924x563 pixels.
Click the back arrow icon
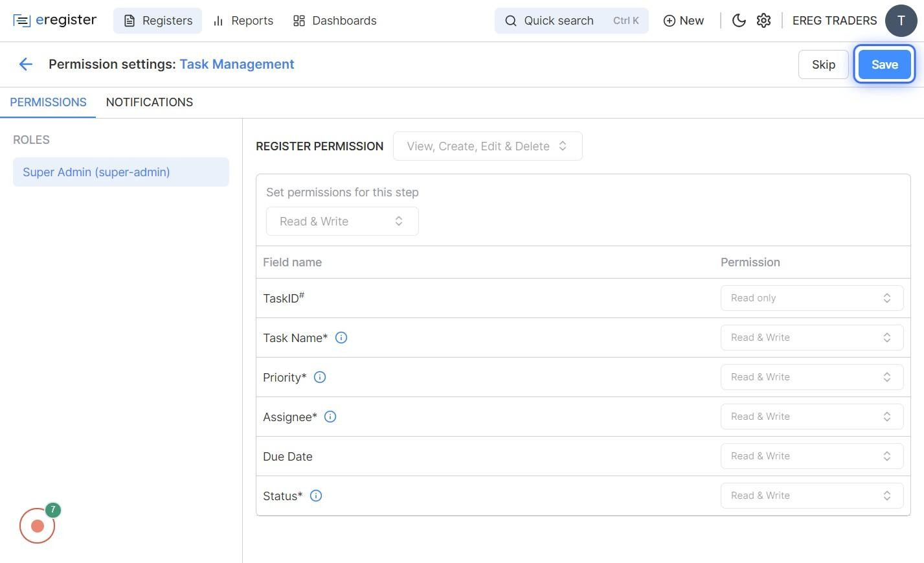pyautogui.click(x=26, y=64)
